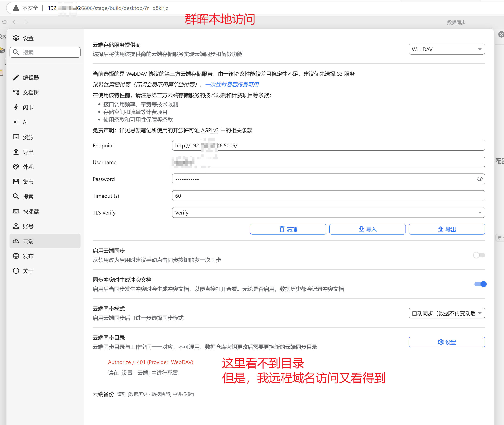
Task: Click the Publish (发布) globe icon
Action: 16,256
